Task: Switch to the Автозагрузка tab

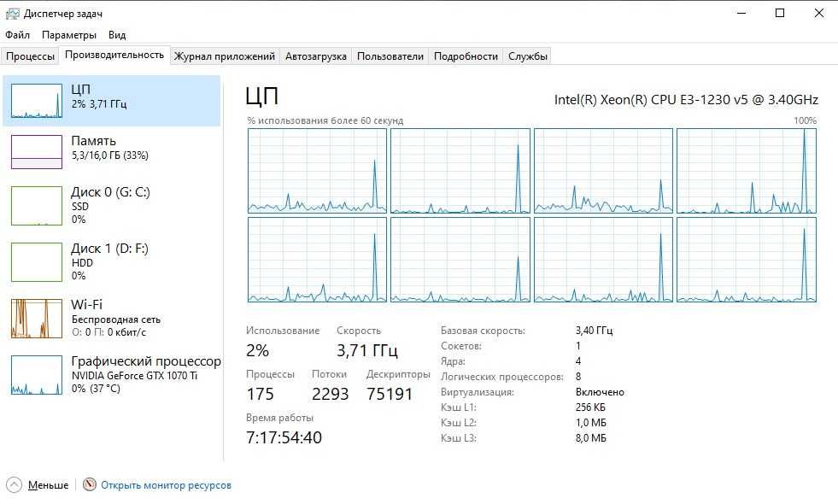Action: [x=315, y=56]
